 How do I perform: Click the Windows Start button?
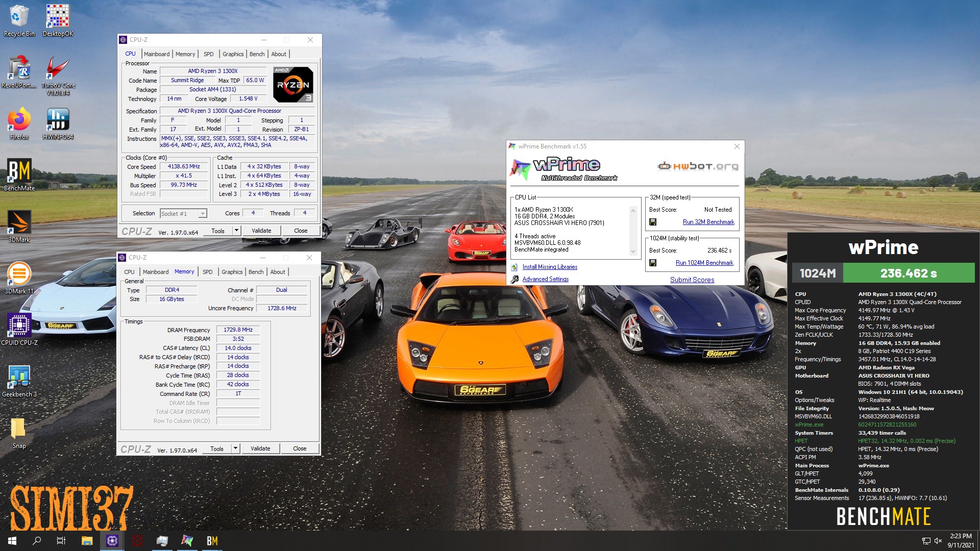pyautogui.click(x=12, y=541)
